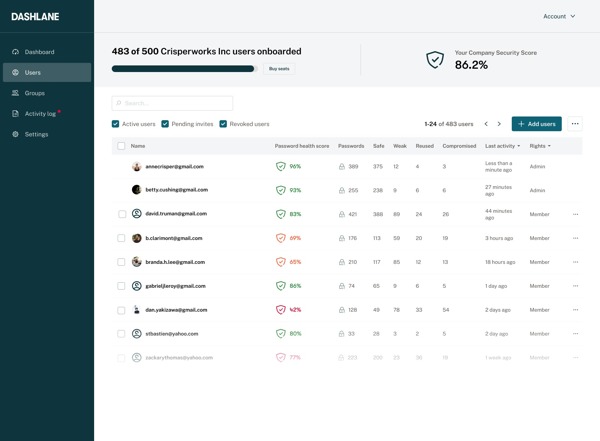
Task: Click the Add users button
Action: point(536,124)
